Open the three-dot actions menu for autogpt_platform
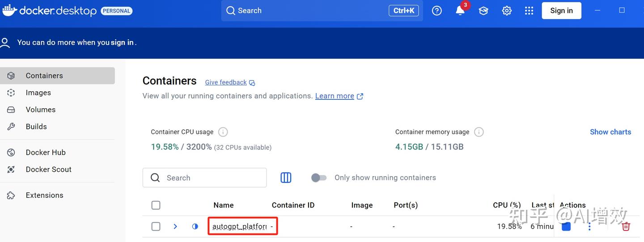The height and width of the screenshot is (242, 644). click(x=589, y=226)
